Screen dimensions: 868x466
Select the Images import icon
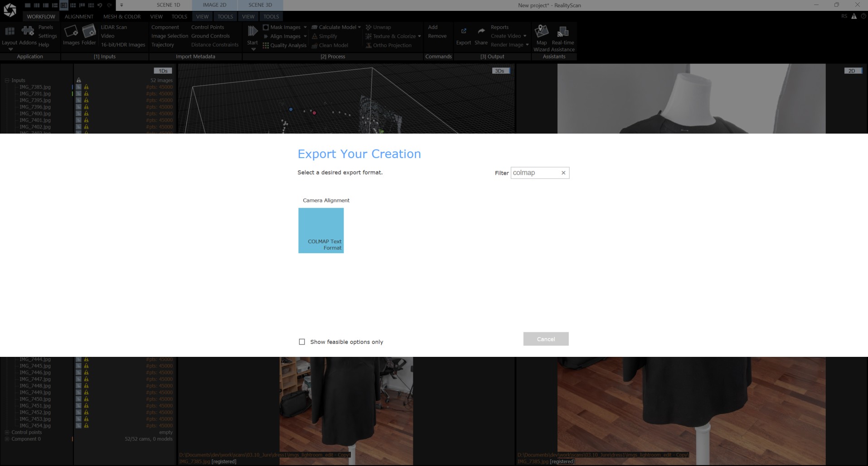point(71,33)
